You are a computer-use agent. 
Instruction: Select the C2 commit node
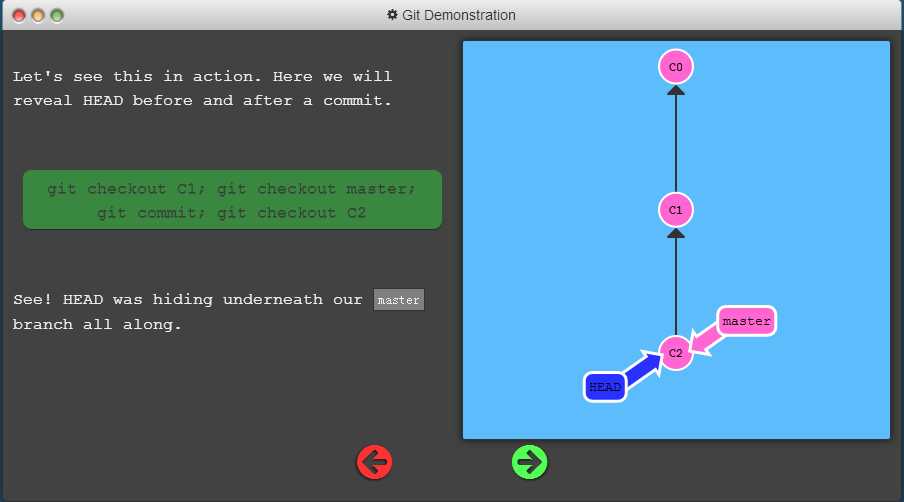(676, 353)
